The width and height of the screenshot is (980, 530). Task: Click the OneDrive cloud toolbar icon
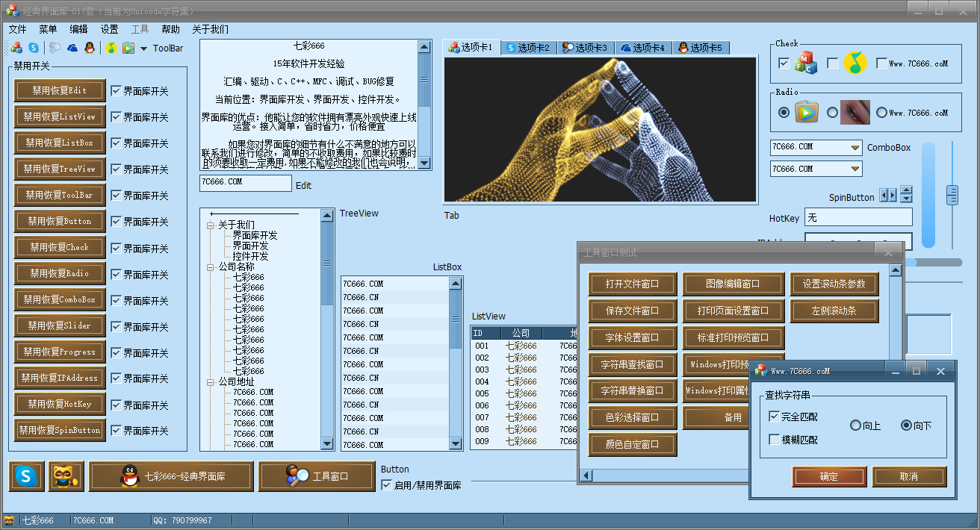[x=72, y=48]
